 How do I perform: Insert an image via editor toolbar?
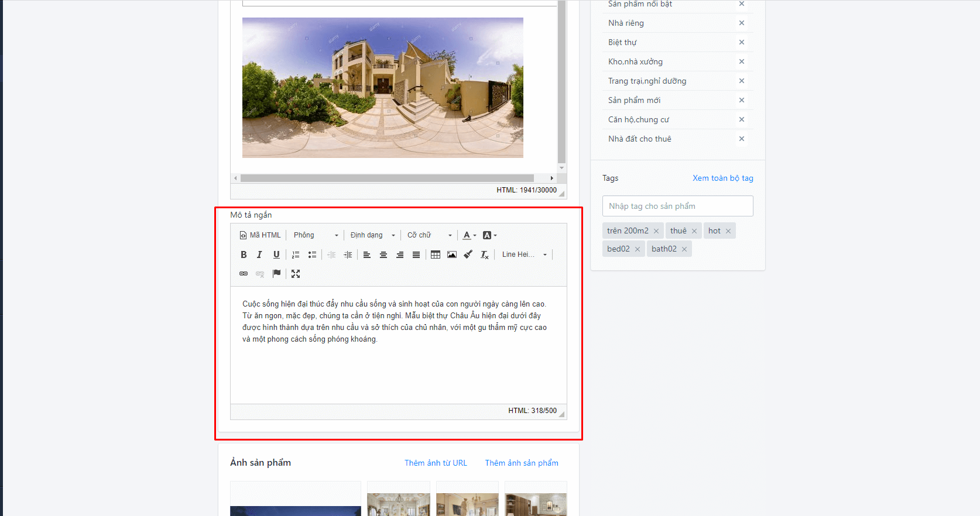pyautogui.click(x=452, y=254)
